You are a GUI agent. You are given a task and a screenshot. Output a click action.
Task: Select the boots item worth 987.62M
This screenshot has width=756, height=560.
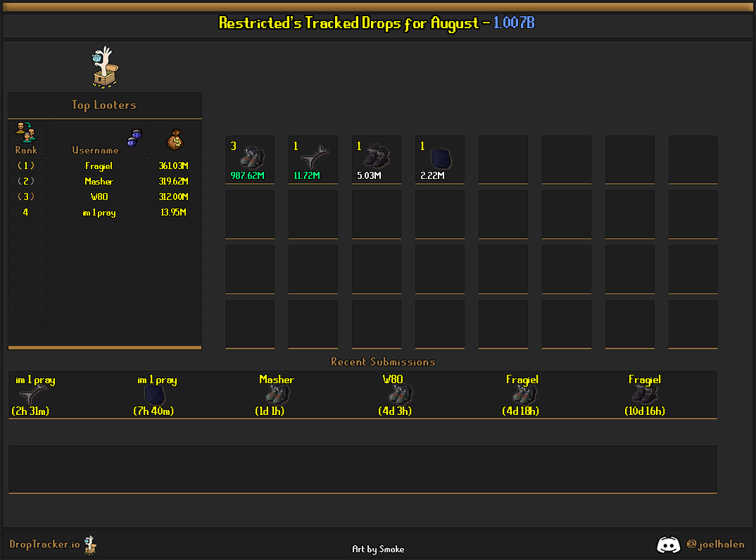point(253,156)
